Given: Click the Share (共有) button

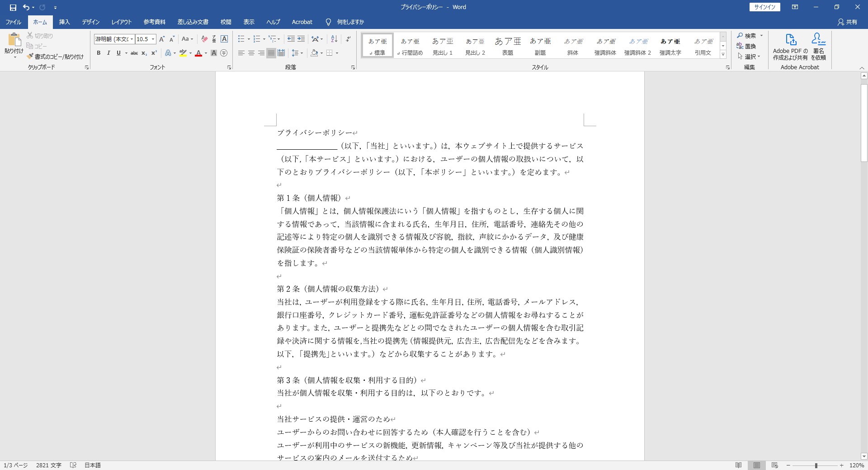Looking at the screenshot, I should [x=847, y=22].
